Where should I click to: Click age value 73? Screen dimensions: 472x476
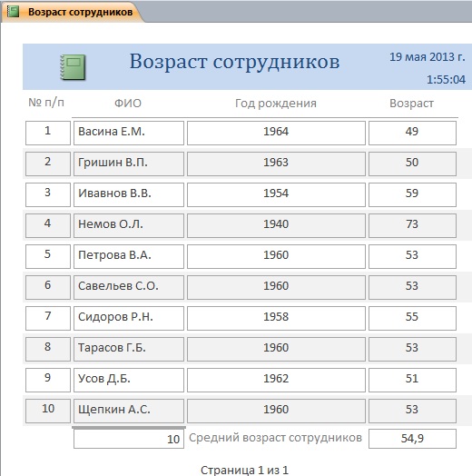[412, 225]
